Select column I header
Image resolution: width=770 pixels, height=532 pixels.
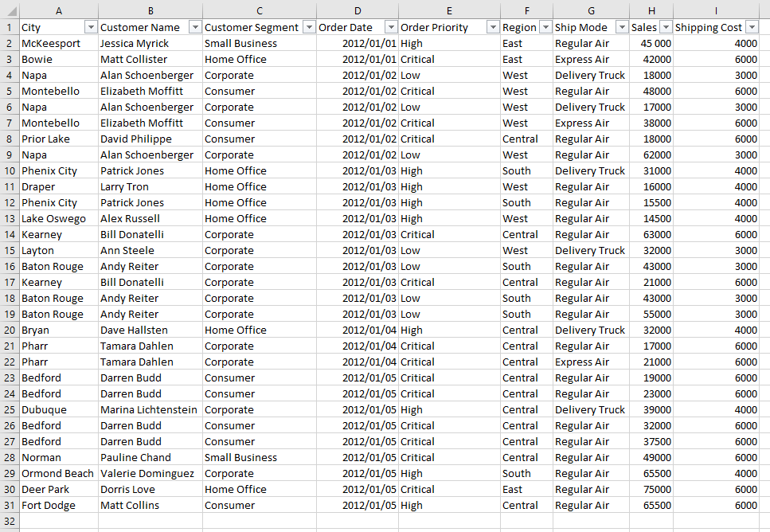point(716,10)
